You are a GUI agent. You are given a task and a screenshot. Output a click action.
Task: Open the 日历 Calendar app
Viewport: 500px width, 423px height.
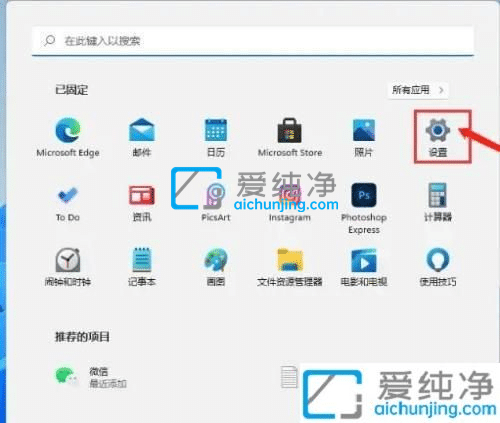216,137
